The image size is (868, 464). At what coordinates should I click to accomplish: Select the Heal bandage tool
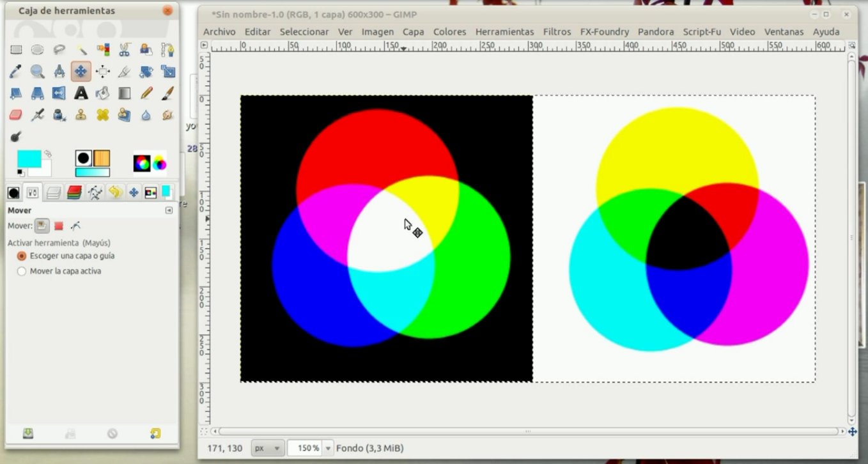102,115
